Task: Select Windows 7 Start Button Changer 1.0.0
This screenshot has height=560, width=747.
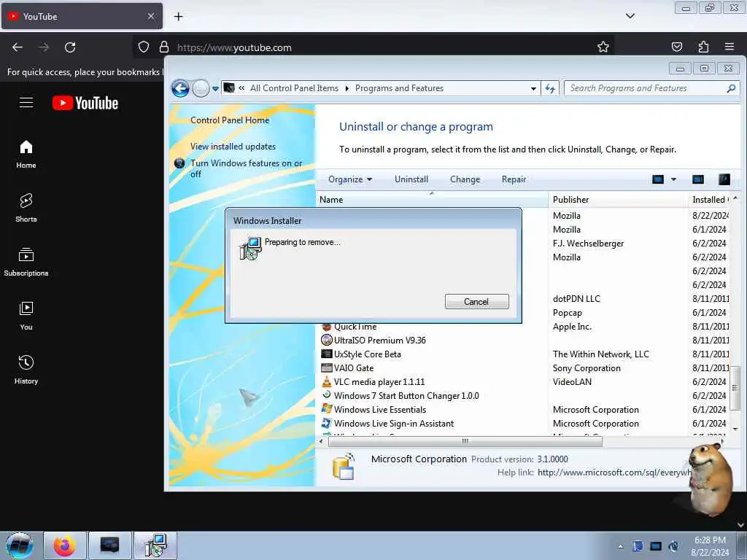Action: (x=524, y=395)
